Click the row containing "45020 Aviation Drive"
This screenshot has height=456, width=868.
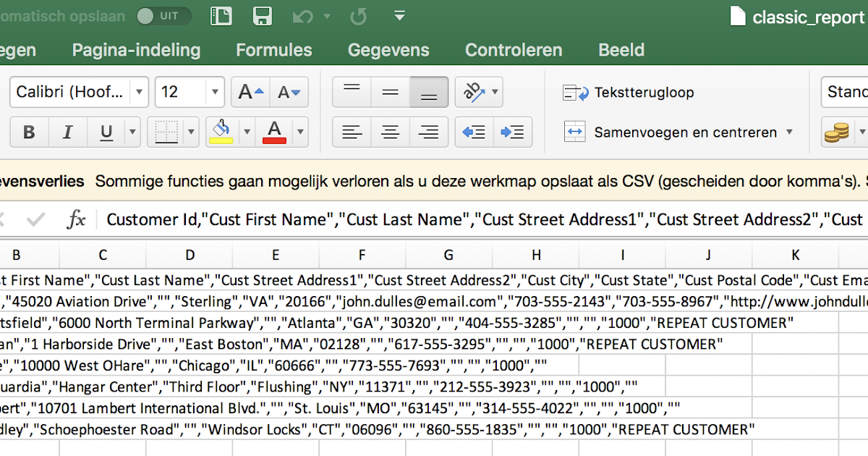click(434, 301)
